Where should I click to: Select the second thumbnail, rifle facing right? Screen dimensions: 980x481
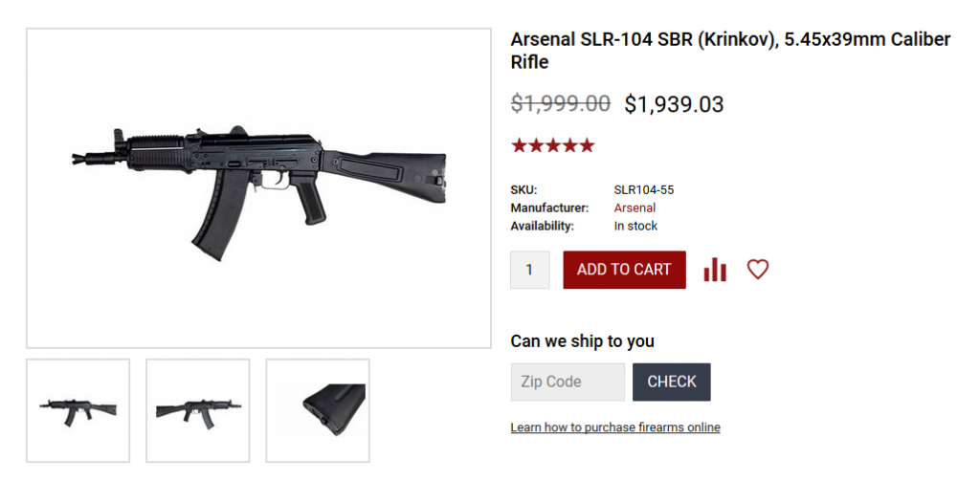click(x=198, y=410)
